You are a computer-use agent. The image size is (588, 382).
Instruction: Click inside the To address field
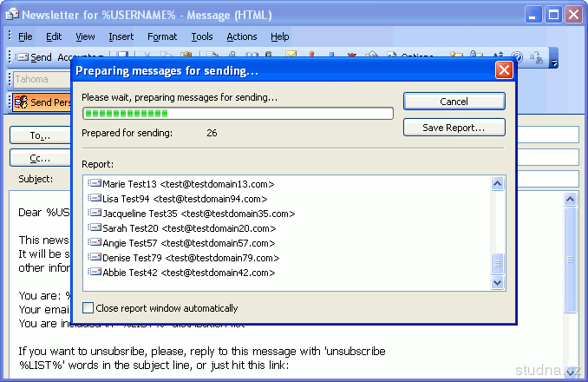pyautogui.click(x=547, y=135)
